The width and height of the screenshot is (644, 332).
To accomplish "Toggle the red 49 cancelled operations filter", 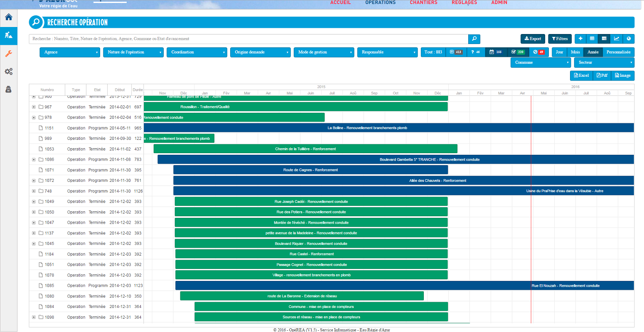I will [x=538, y=52].
